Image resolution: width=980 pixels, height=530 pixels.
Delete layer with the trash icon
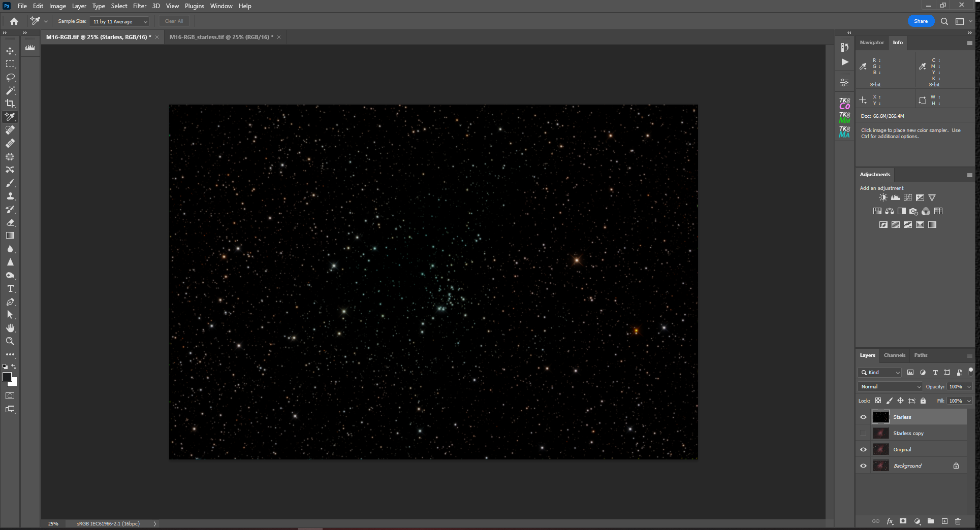click(x=958, y=521)
